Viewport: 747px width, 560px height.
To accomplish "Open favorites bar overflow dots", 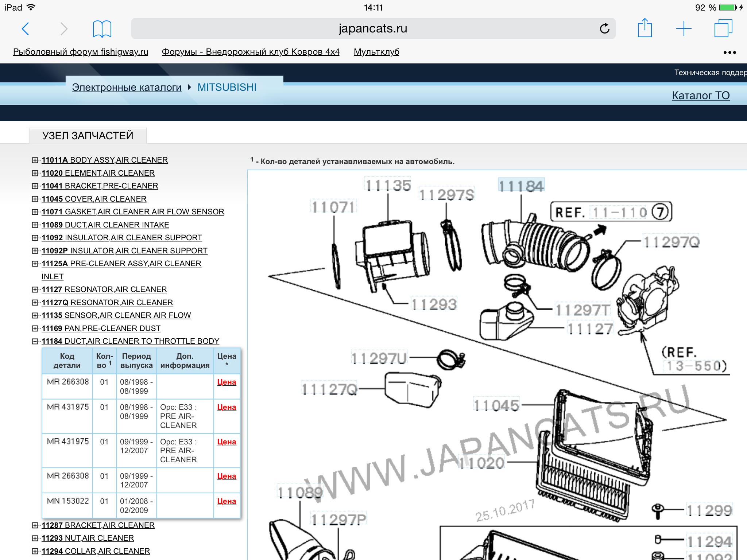I will click(x=729, y=52).
